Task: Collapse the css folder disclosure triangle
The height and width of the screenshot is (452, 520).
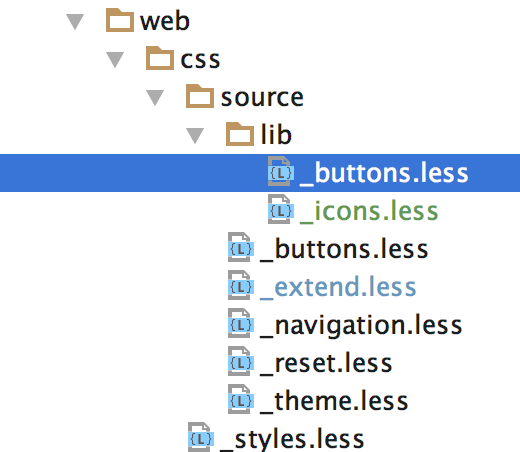Action: tap(115, 60)
